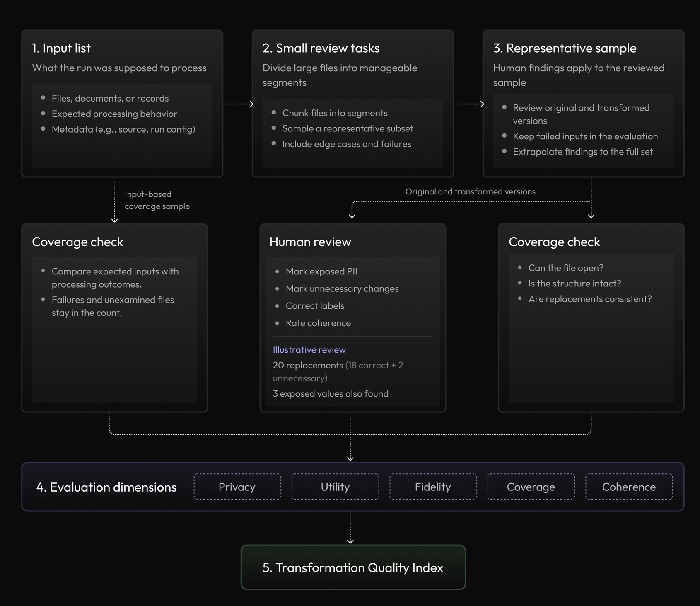Click '20 replacements' line in Human review
Image resolution: width=700 pixels, height=606 pixels.
click(x=338, y=371)
